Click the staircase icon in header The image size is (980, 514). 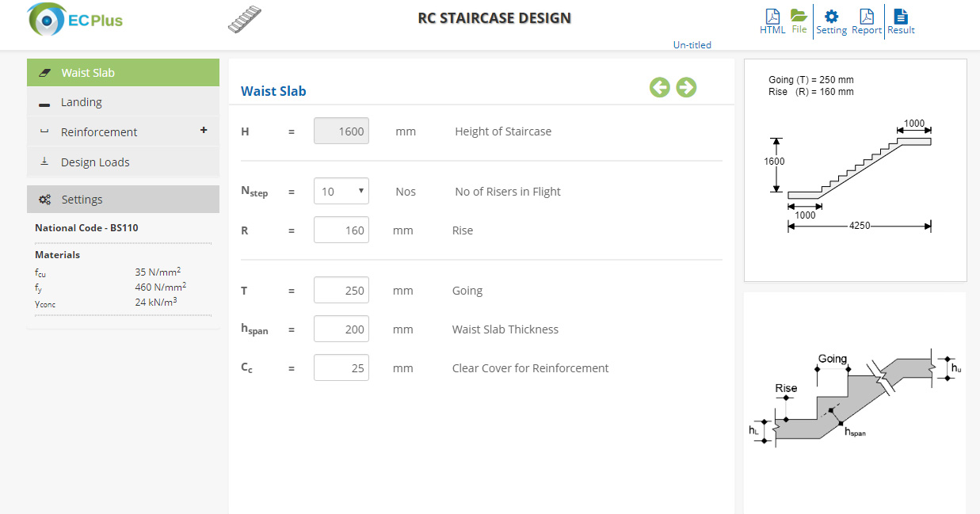244,19
